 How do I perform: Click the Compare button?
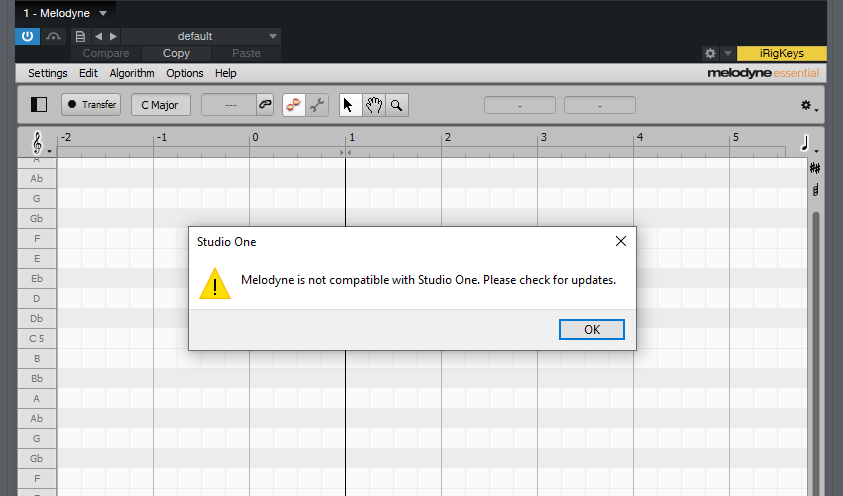tap(106, 53)
